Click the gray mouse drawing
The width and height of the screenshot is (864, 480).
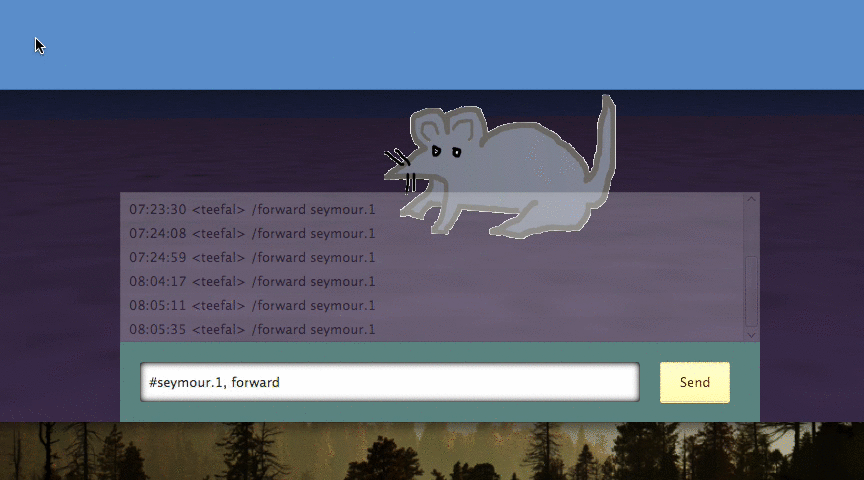pyautogui.click(x=501, y=168)
